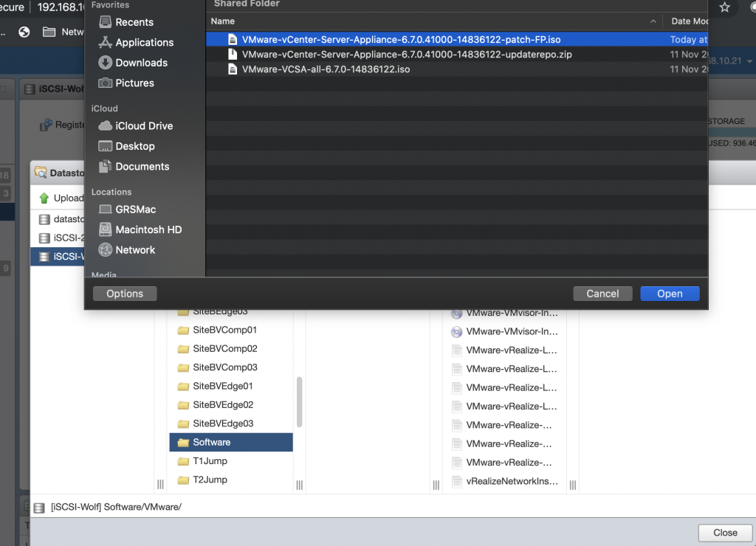Click the Open button
Viewport: 756px width, 546px height.
tap(670, 294)
